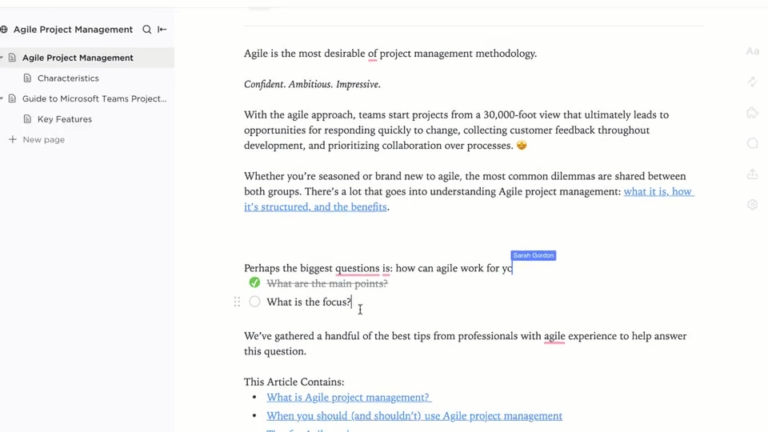Open the Characteristics subpage
This screenshot has height=432, width=768.
coord(68,78)
